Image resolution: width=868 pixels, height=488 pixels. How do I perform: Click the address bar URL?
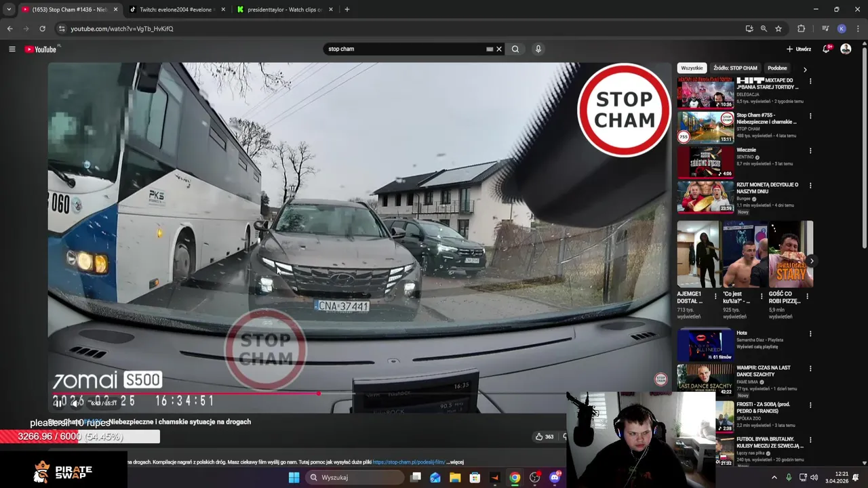122,28
